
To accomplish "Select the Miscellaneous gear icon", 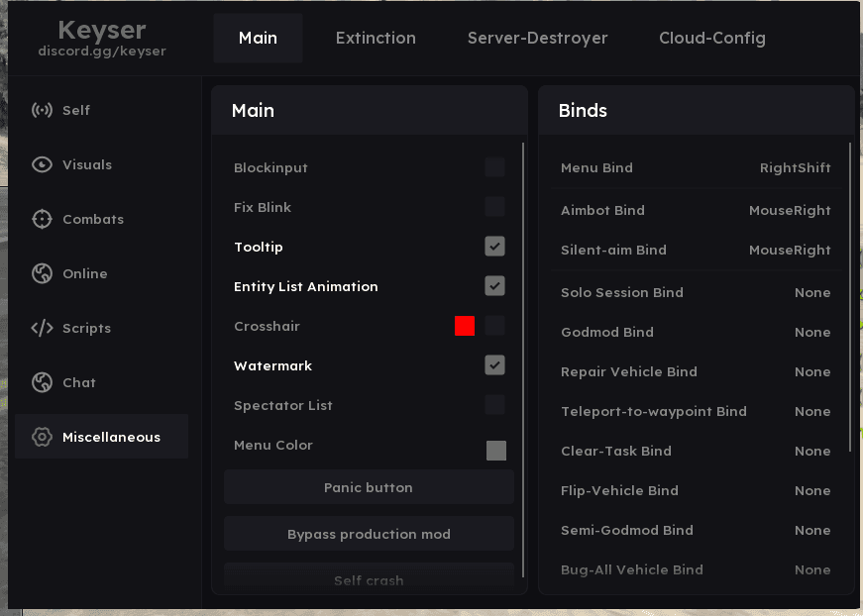I will click(42, 437).
